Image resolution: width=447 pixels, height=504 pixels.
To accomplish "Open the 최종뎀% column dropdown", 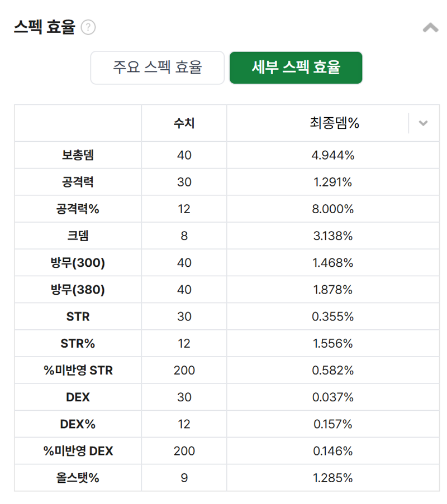I will click(x=423, y=123).
